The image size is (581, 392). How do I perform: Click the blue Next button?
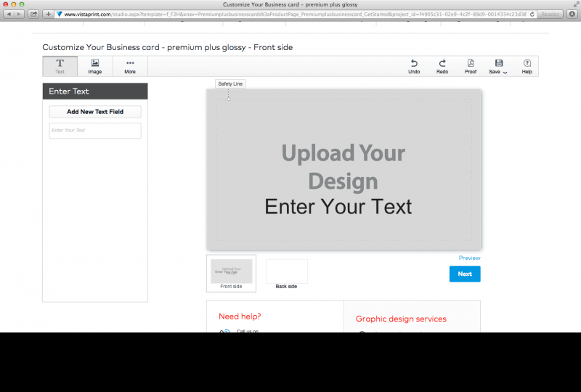point(465,274)
